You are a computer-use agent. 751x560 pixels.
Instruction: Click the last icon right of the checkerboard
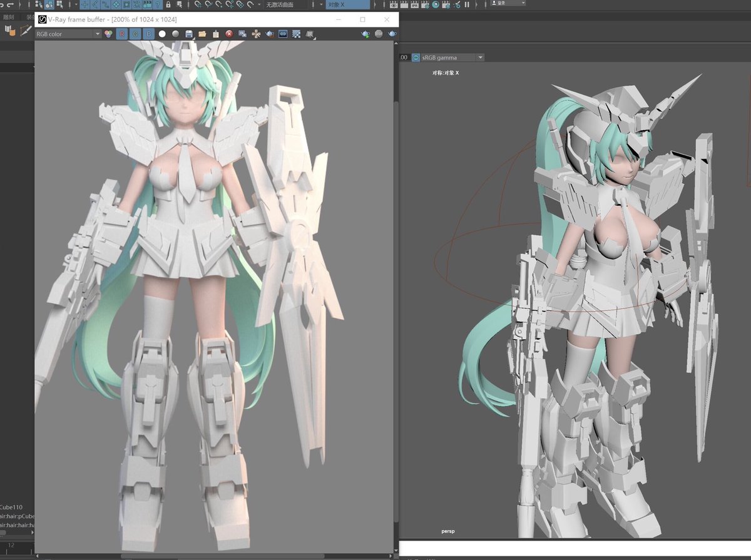tap(310, 34)
